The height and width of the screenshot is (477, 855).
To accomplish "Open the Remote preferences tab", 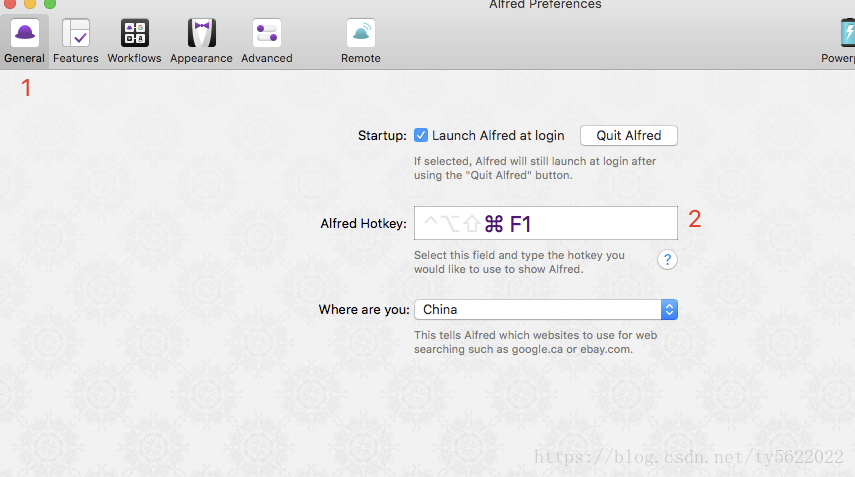I will tap(360, 41).
